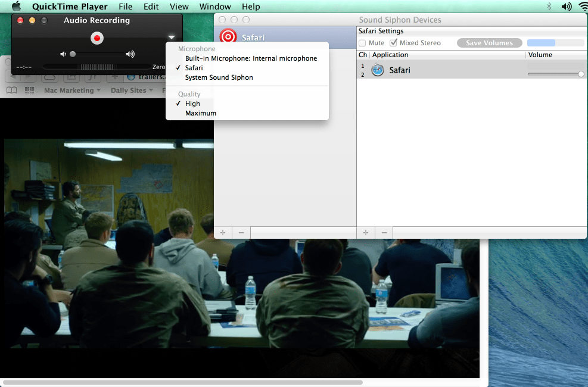Remove the device with the left minus button

tap(241, 233)
